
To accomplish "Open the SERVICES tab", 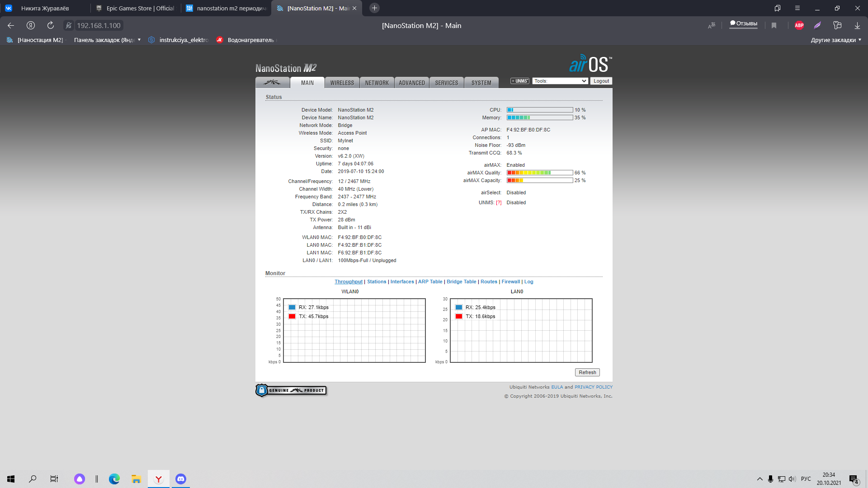I will 447,83.
